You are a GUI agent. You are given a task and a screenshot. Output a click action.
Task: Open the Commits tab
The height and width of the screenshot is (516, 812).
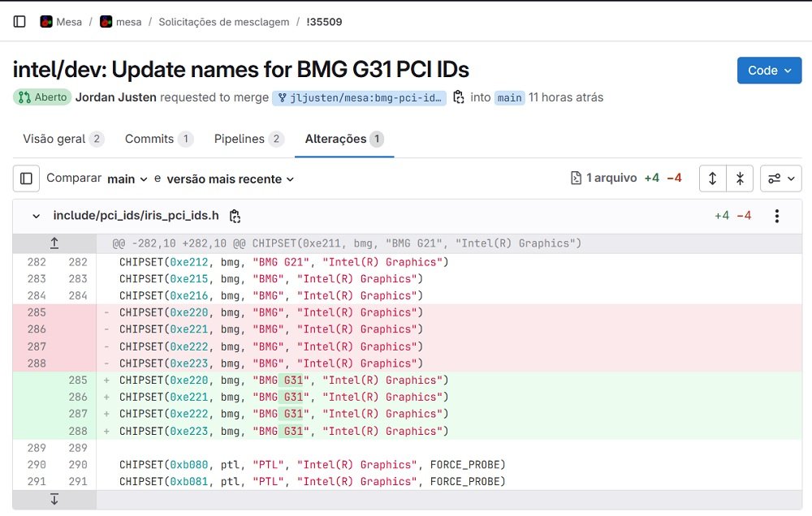coord(158,139)
